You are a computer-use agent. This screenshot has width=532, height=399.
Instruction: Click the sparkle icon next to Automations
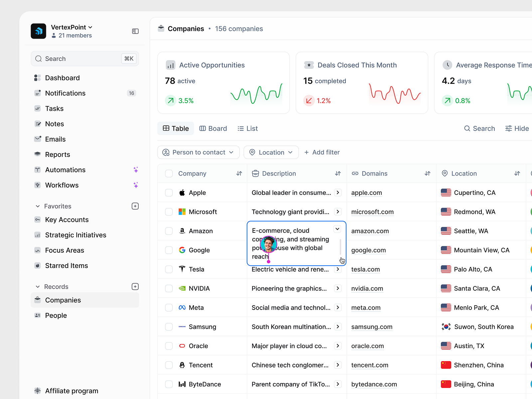pos(136,170)
